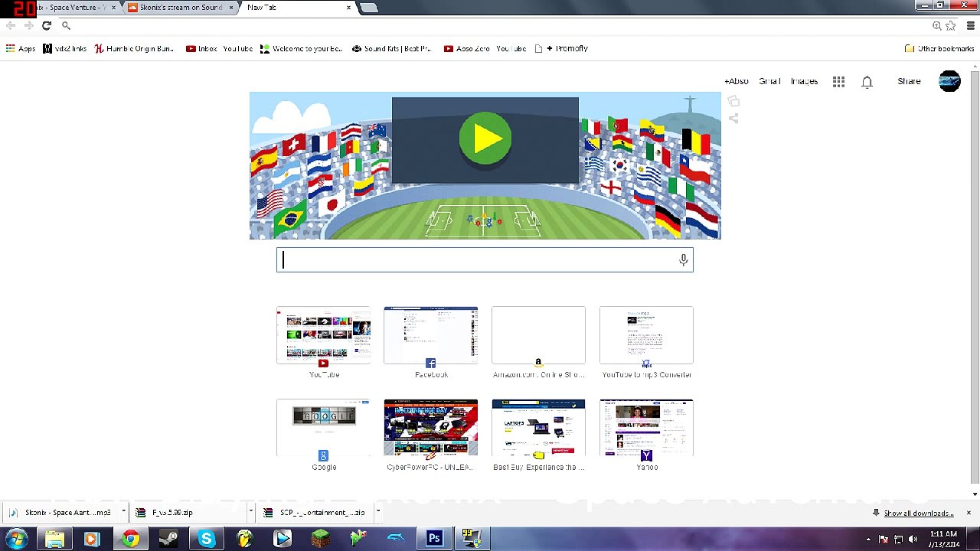Open the vdx2 links bookmark

point(65,48)
